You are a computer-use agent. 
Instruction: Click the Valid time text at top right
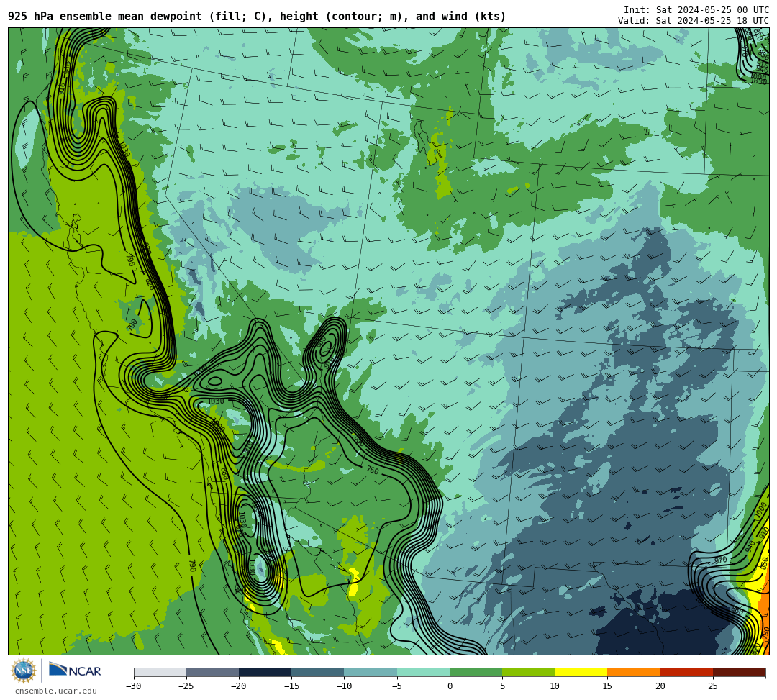pos(694,21)
